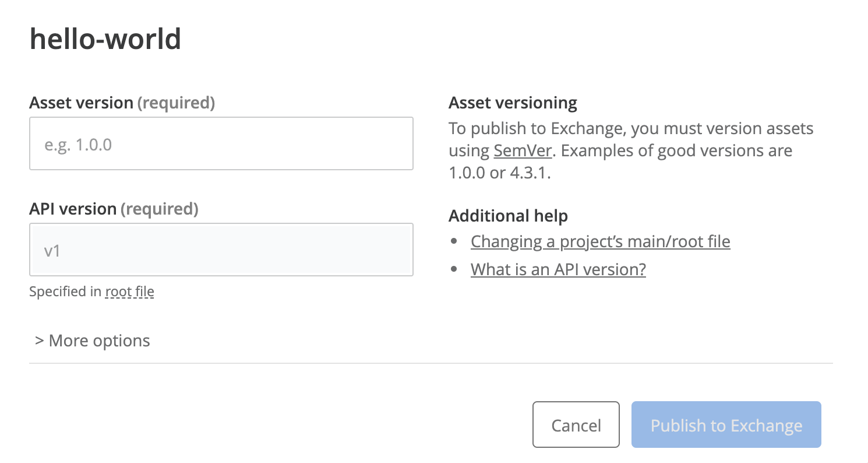The height and width of the screenshot is (463, 868).
Task: Select the API version text box
Action: [221, 250]
